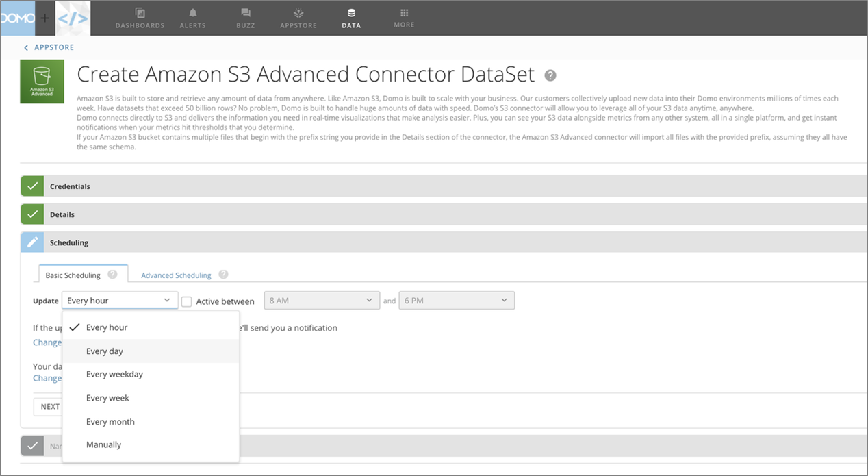The width and height of the screenshot is (868, 476).
Task: Open More grid menu
Action: [x=404, y=18]
